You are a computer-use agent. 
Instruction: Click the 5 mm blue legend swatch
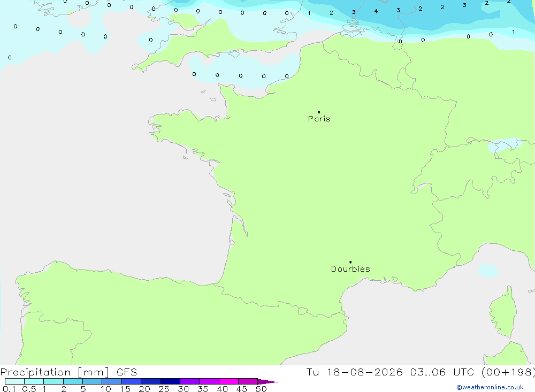[92, 381]
